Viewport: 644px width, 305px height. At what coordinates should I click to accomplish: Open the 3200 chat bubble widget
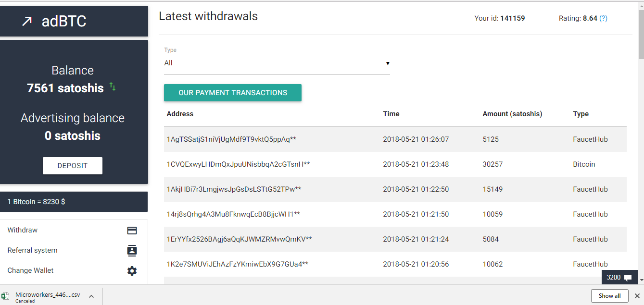click(x=619, y=277)
